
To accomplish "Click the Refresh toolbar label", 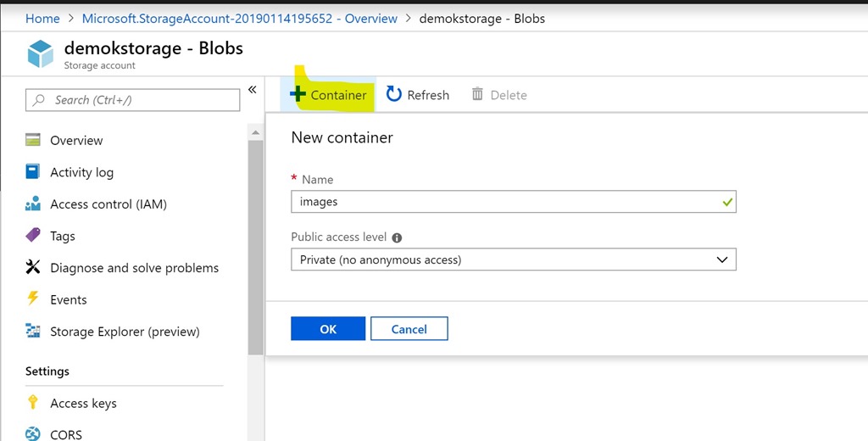I will (428, 95).
